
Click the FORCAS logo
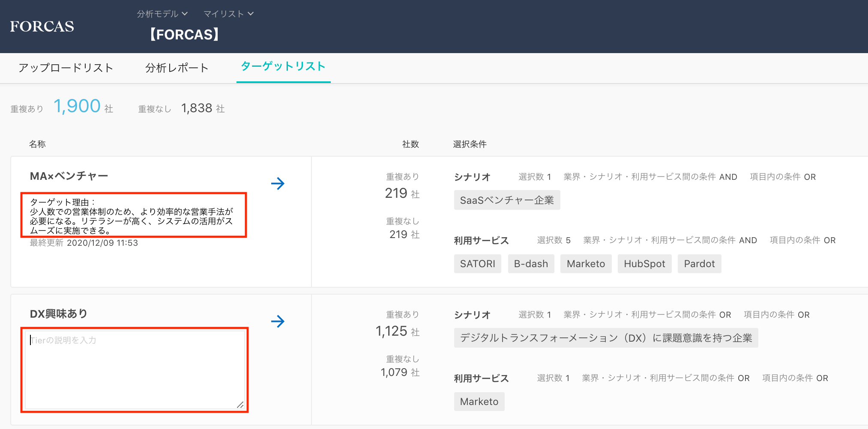pos(42,27)
